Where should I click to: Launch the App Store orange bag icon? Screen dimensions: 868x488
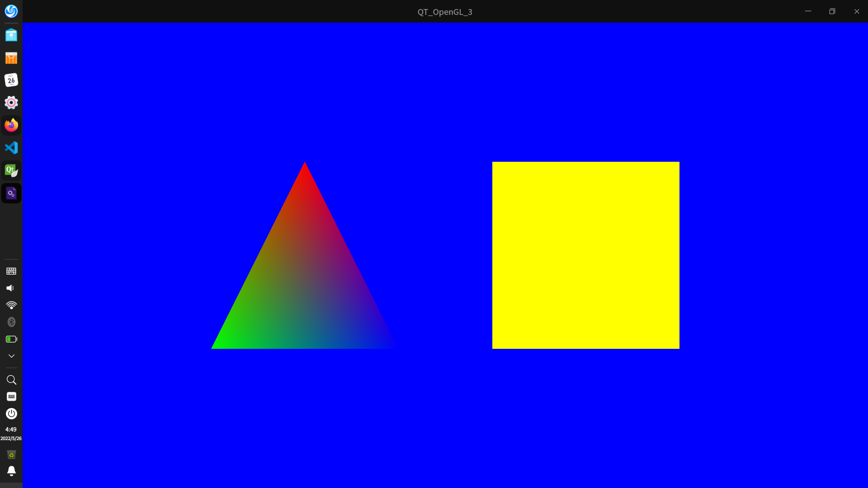(11, 58)
